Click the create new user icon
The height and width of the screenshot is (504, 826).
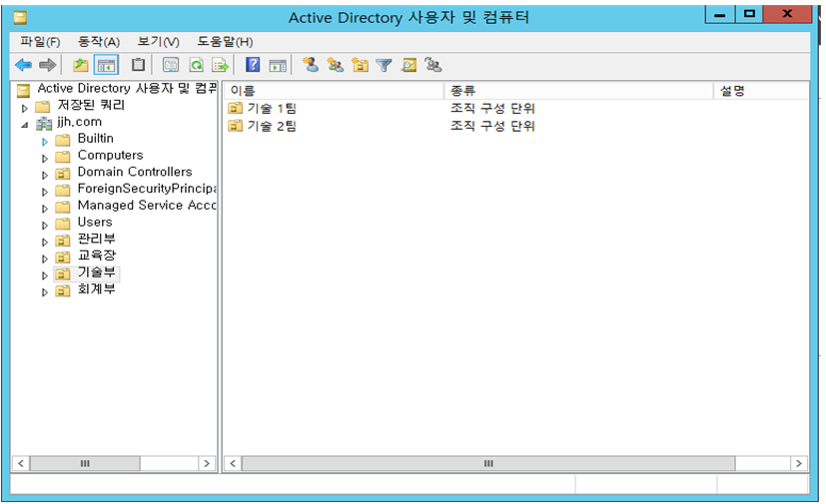pyautogui.click(x=311, y=65)
